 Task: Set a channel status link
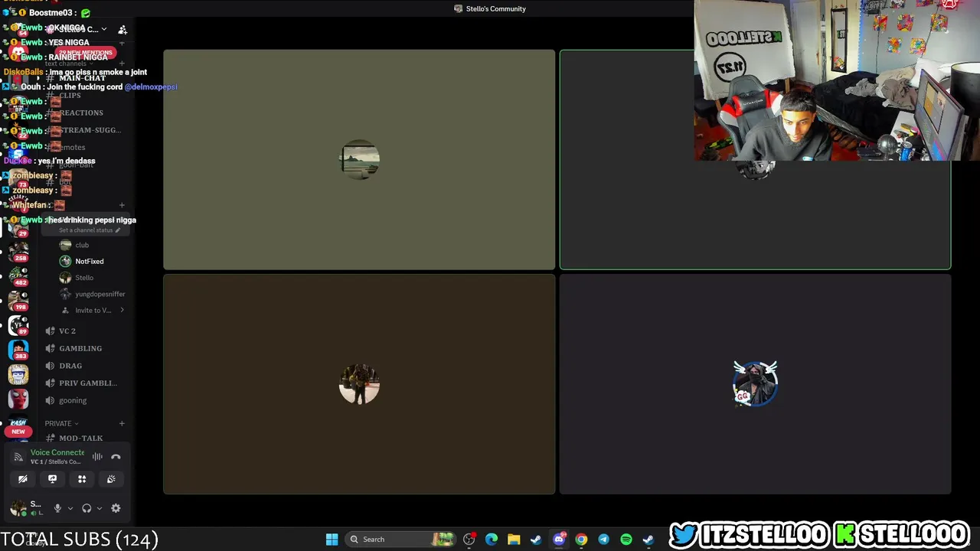coord(90,230)
